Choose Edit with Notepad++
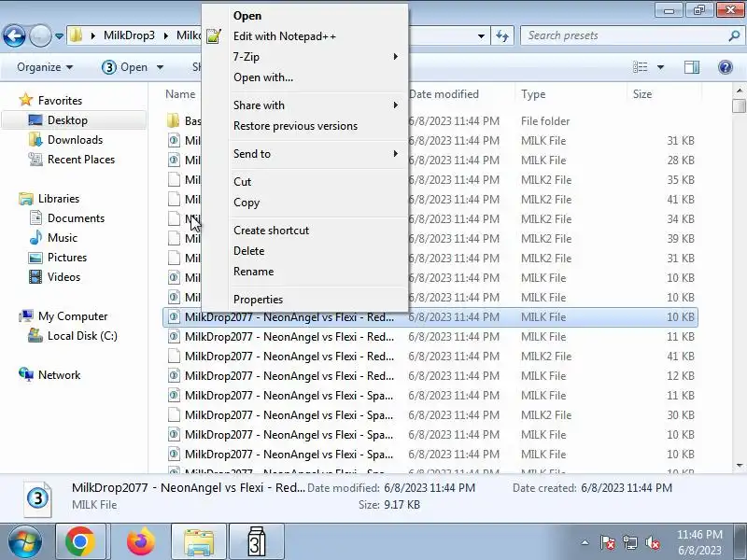 pos(305,36)
